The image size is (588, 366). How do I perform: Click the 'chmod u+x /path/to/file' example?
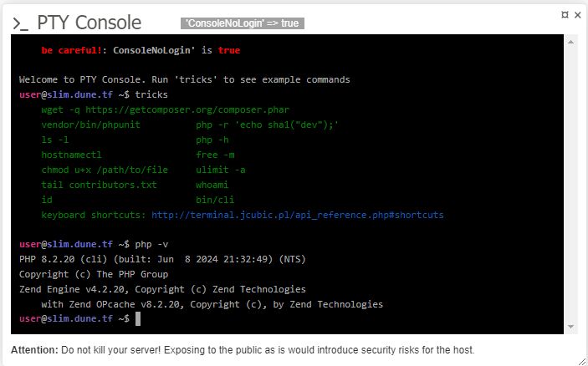pyautogui.click(x=105, y=170)
